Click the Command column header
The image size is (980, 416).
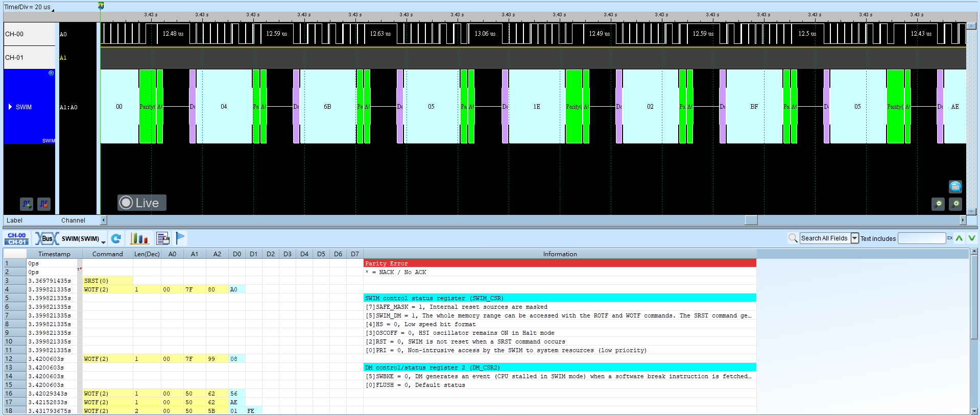click(x=107, y=254)
